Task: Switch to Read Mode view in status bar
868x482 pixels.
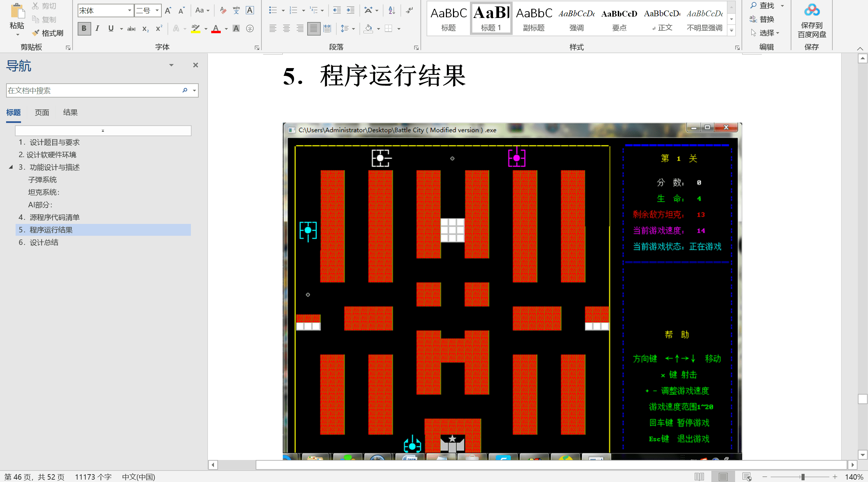Action: 699,477
